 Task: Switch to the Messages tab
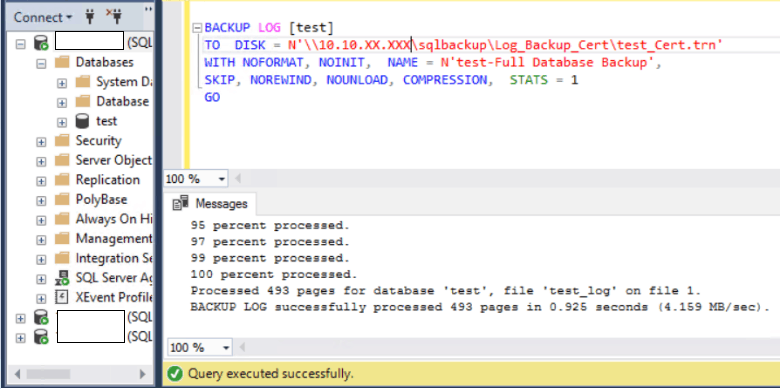[210, 203]
